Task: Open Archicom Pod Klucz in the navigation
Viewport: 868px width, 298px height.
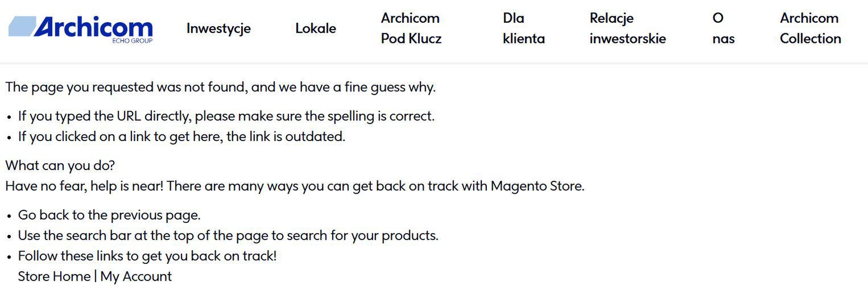Action: pos(411,28)
